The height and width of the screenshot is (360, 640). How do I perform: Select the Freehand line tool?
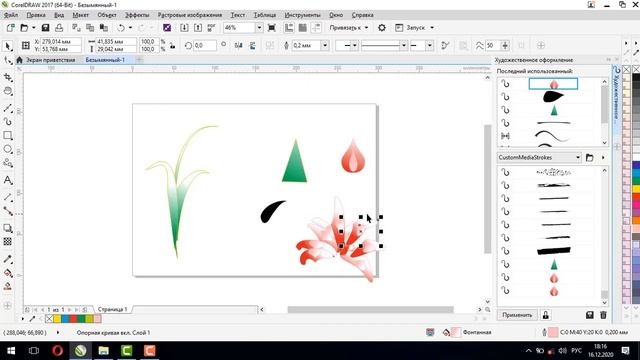click(x=8, y=108)
